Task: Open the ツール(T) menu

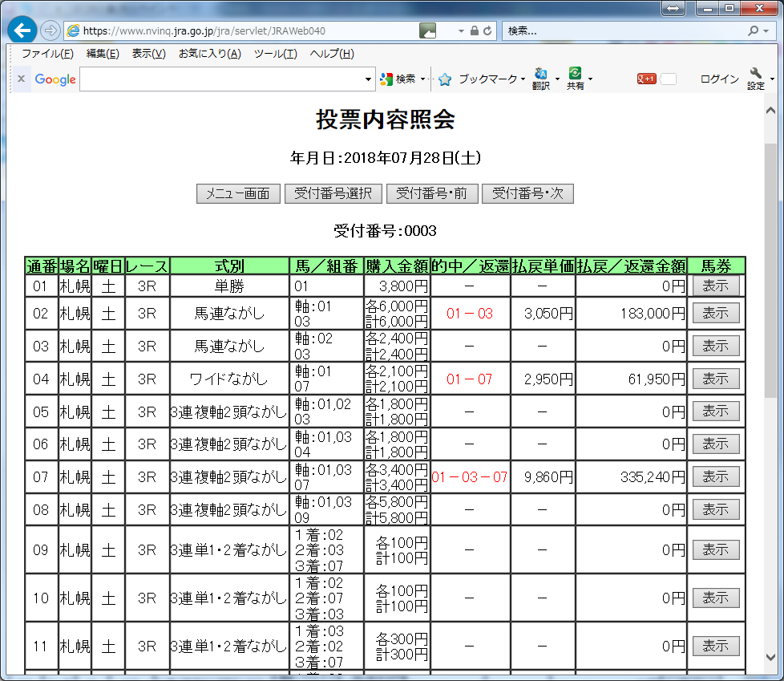Action: 276,54
